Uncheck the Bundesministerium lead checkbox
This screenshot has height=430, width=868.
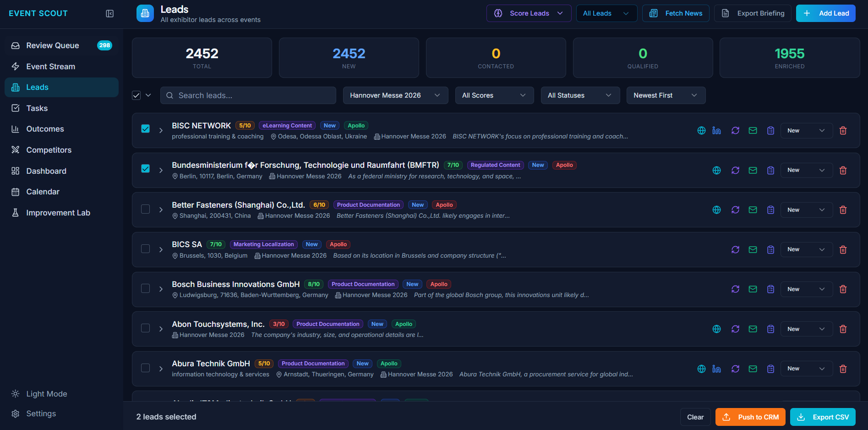click(145, 169)
